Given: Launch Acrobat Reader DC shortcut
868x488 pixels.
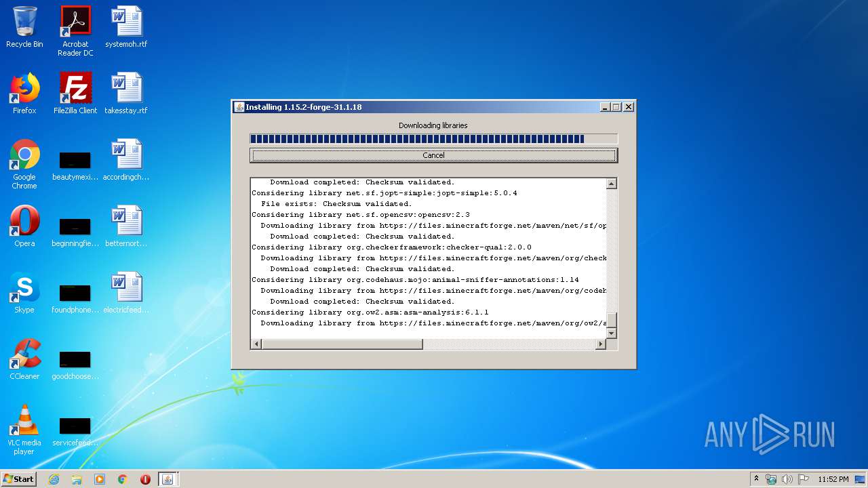Looking at the screenshot, I should tap(75, 31).
